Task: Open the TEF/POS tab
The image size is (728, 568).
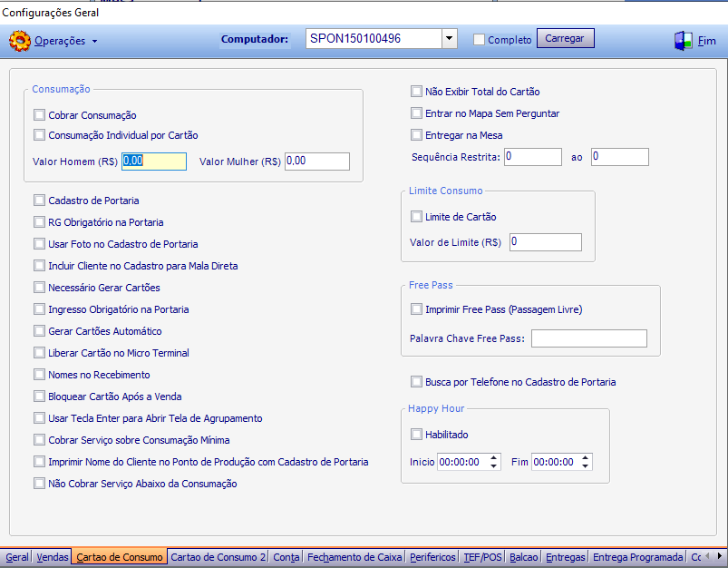Action: click(483, 557)
